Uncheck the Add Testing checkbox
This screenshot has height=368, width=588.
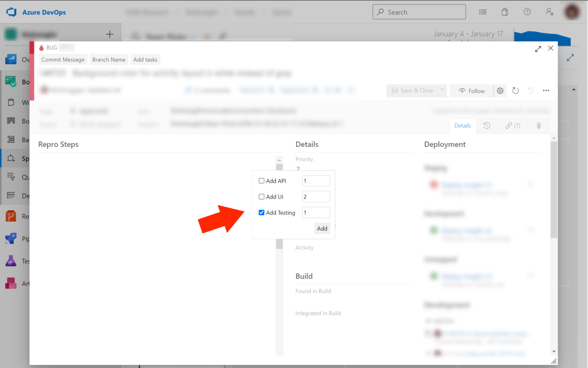click(x=261, y=212)
